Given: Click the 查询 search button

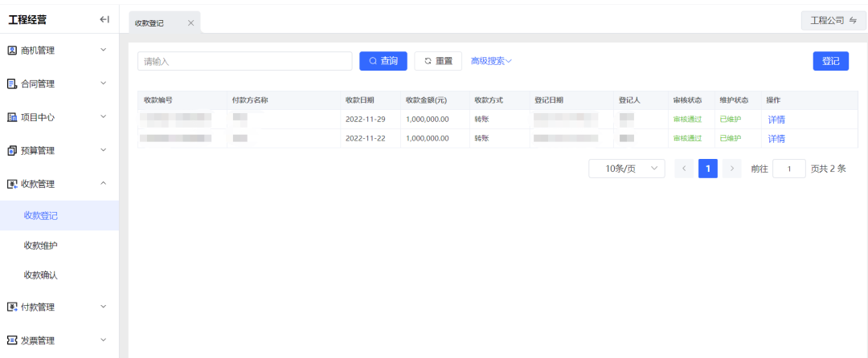Looking at the screenshot, I should click(x=383, y=61).
